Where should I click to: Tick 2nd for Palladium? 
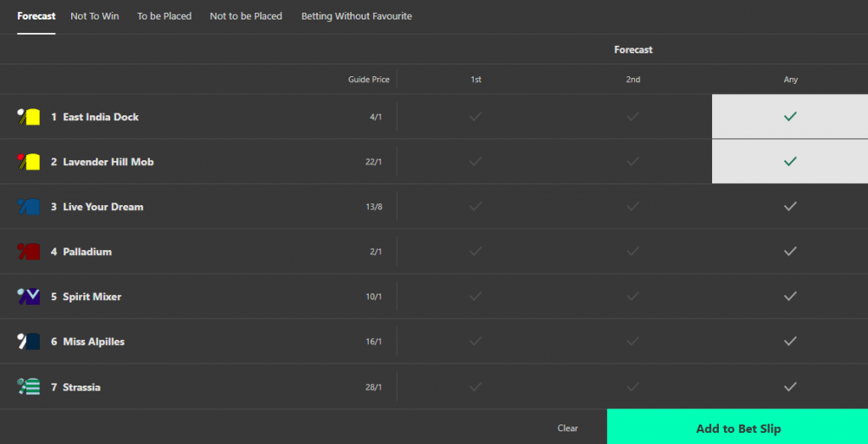coord(633,251)
